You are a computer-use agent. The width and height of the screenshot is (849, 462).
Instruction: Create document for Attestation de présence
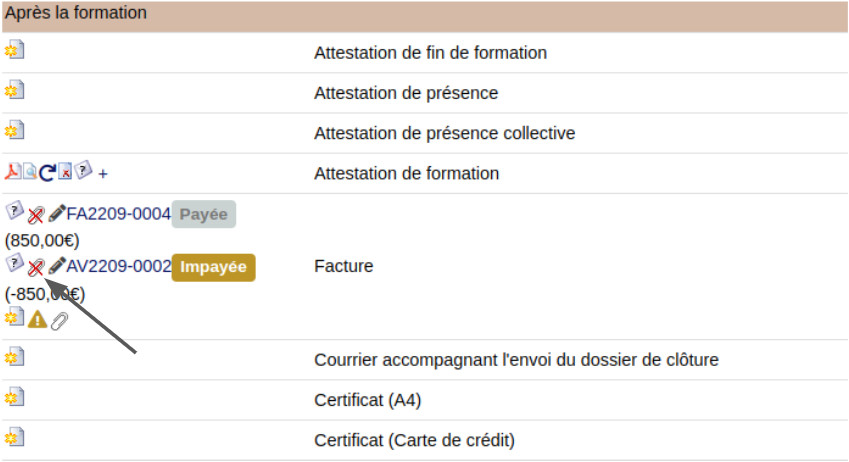coord(14,91)
